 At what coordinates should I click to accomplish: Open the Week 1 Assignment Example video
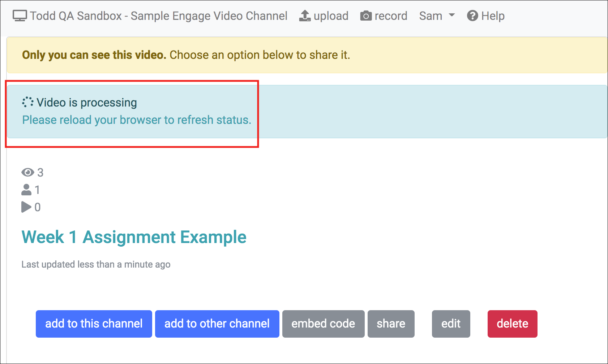[134, 237]
